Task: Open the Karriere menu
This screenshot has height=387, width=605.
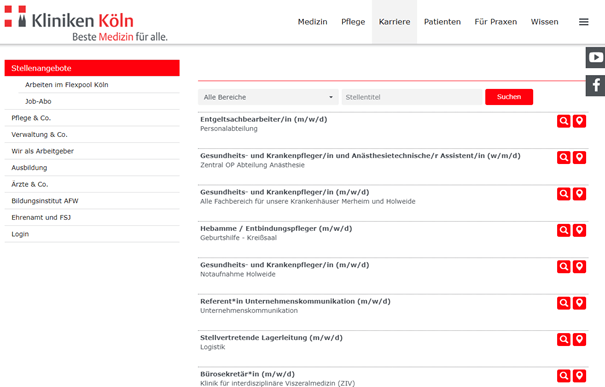Action: click(x=394, y=22)
